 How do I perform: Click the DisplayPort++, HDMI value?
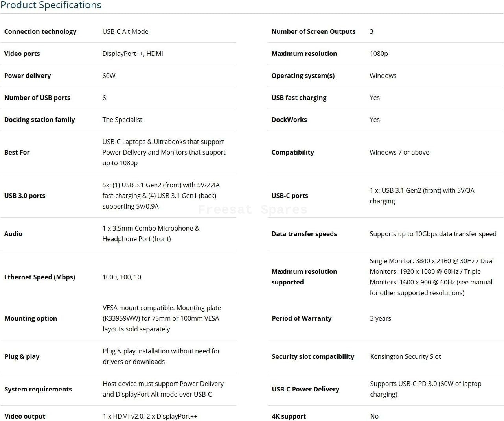point(132,54)
